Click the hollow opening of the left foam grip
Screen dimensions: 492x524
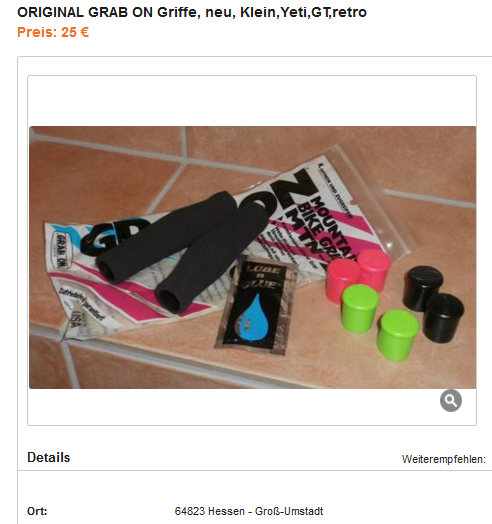107,271
